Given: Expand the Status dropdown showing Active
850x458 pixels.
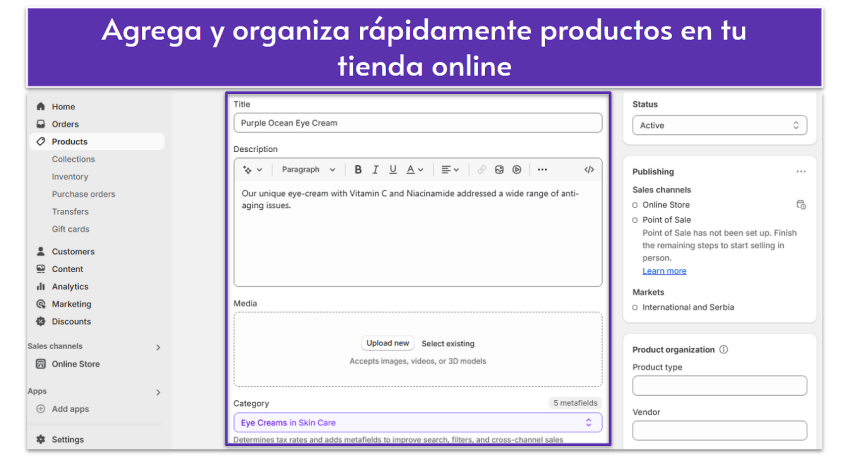Looking at the screenshot, I should [x=719, y=126].
